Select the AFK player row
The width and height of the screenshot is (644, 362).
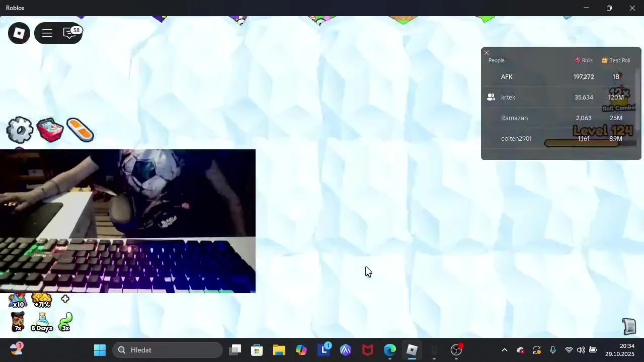(558, 77)
